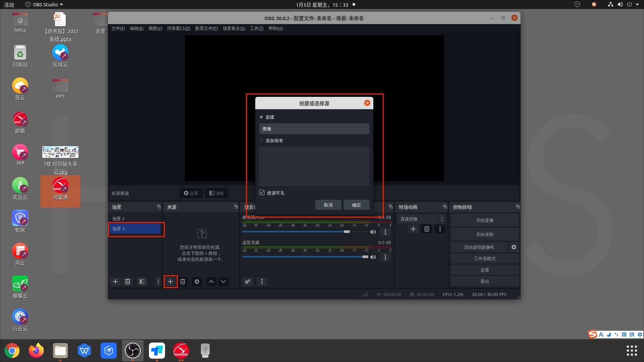Mute the desktop audio speaker icon
Viewport: 644px width, 362px height.
[x=373, y=257]
